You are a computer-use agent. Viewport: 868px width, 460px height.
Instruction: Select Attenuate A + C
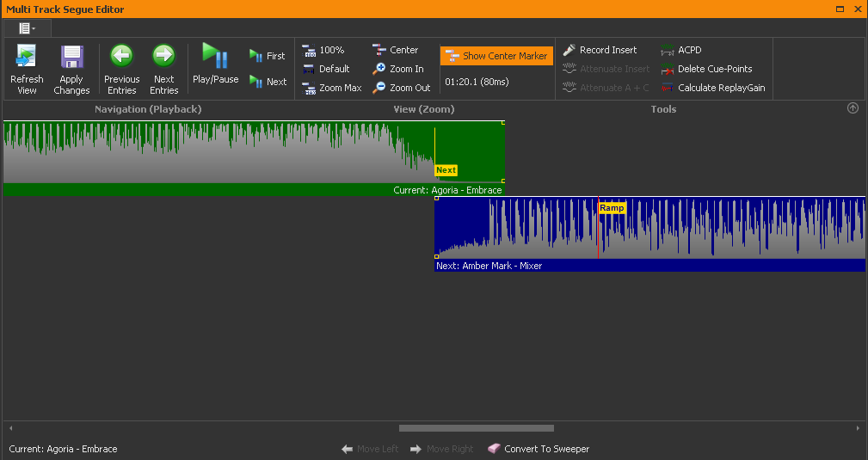click(x=606, y=88)
